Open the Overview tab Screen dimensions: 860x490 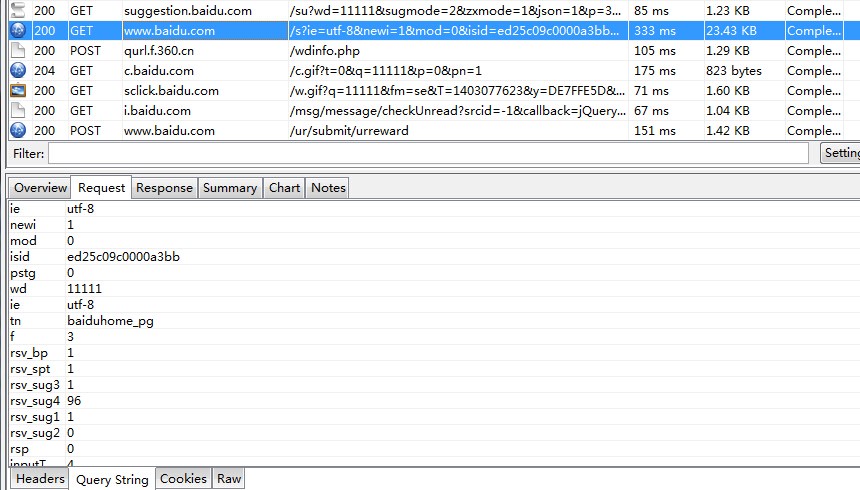click(x=40, y=188)
